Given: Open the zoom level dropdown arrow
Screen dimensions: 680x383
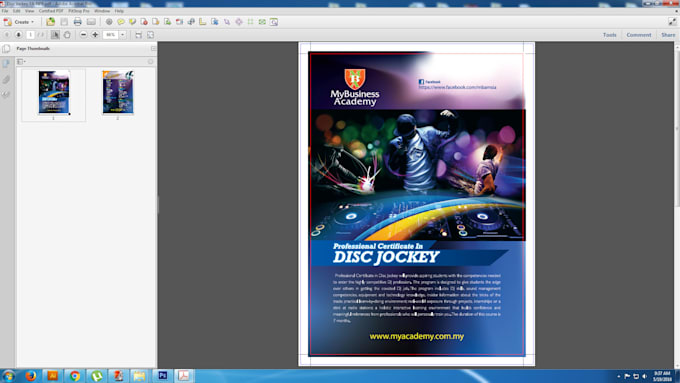Looking at the screenshot, I should (123, 35).
